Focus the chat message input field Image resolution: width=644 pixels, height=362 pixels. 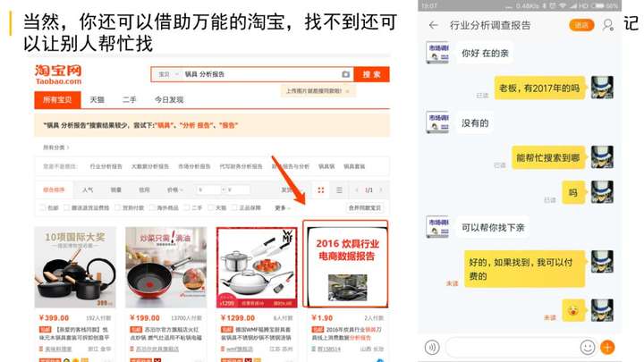[x=511, y=347]
